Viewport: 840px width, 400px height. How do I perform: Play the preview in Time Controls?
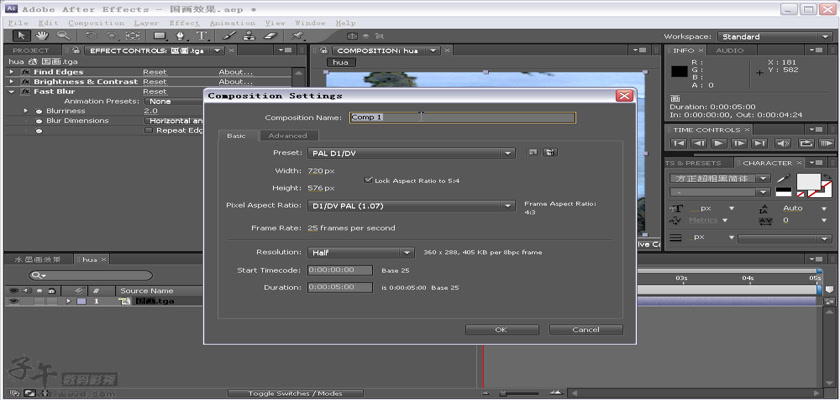(718, 143)
